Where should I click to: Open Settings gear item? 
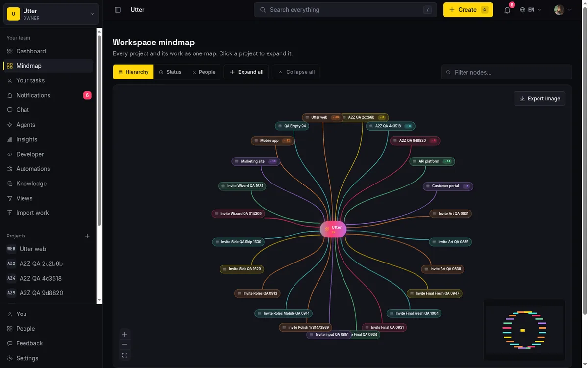[x=51, y=358]
